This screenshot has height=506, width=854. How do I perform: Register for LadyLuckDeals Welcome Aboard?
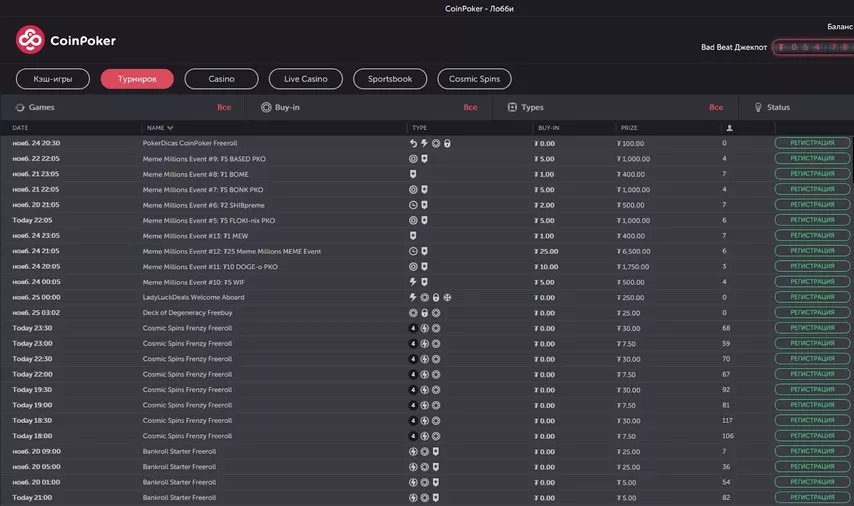pos(812,297)
